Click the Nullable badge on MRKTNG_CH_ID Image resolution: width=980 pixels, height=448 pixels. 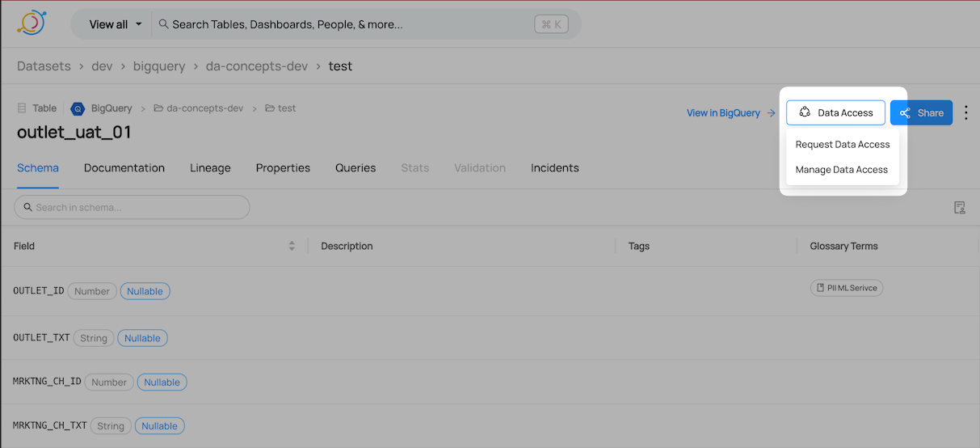click(162, 382)
